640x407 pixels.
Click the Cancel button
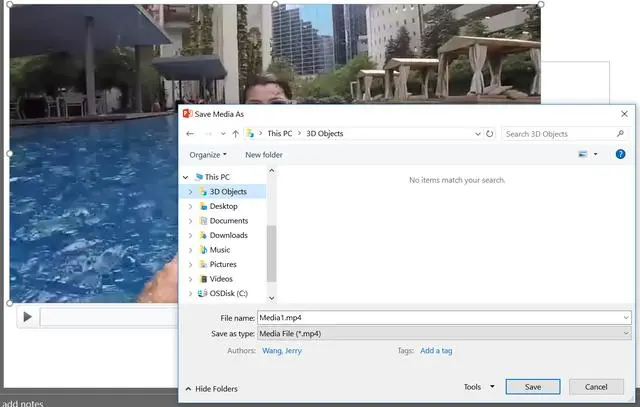pyautogui.click(x=596, y=387)
